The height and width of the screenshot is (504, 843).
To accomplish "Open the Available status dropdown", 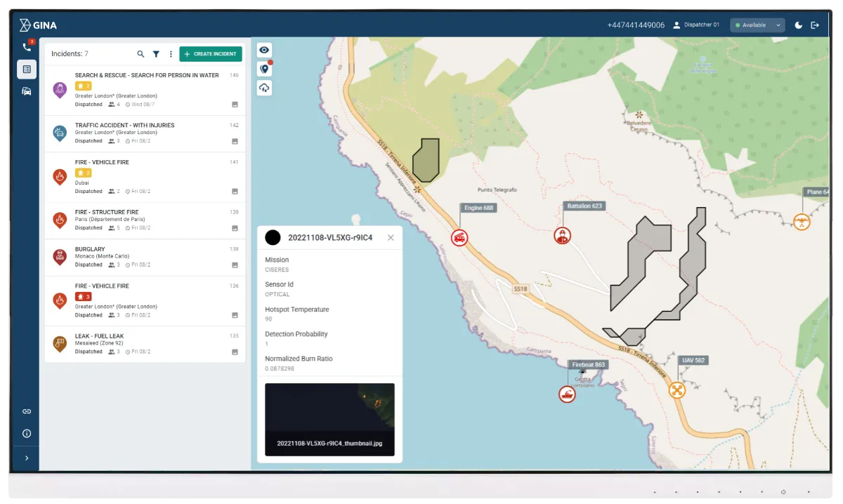I will click(x=757, y=25).
